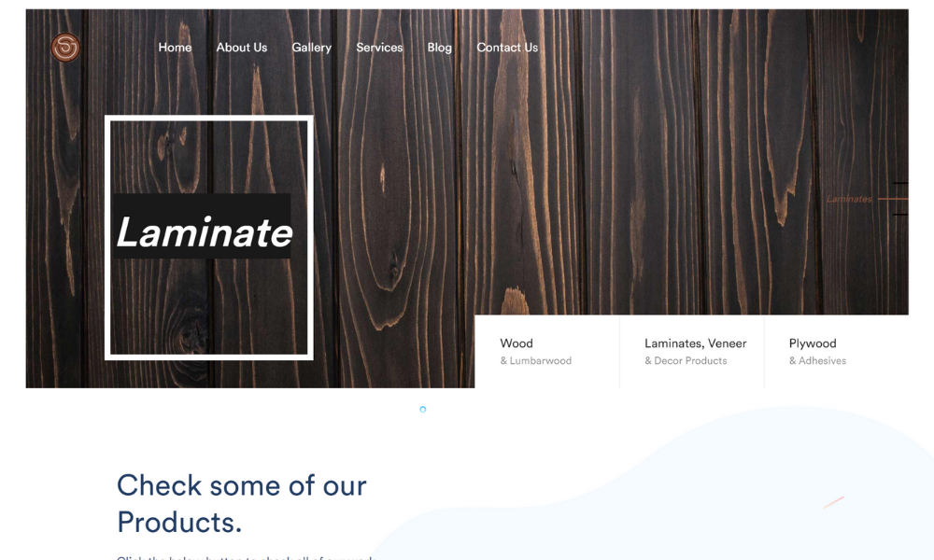Go to the About Us page
The image size is (934, 560).
click(x=241, y=48)
